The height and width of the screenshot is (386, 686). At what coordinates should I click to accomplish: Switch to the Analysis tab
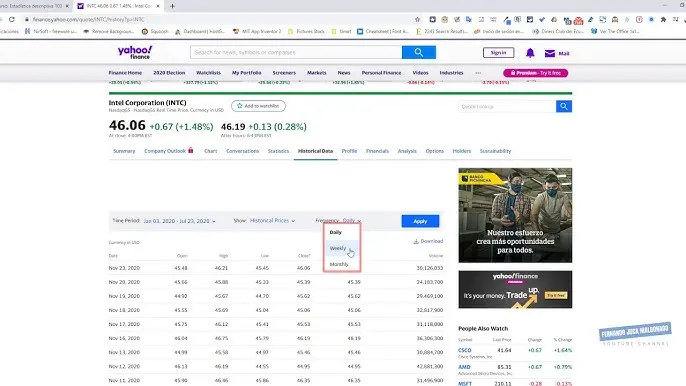click(x=407, y=151)
